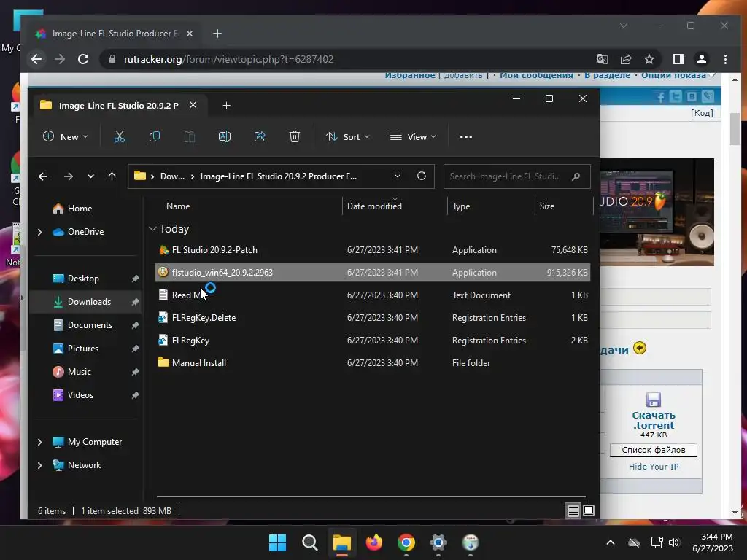747x560 pixels.
Task: Close the Chrome rutracker tab
Action: [x=189, y=34]
